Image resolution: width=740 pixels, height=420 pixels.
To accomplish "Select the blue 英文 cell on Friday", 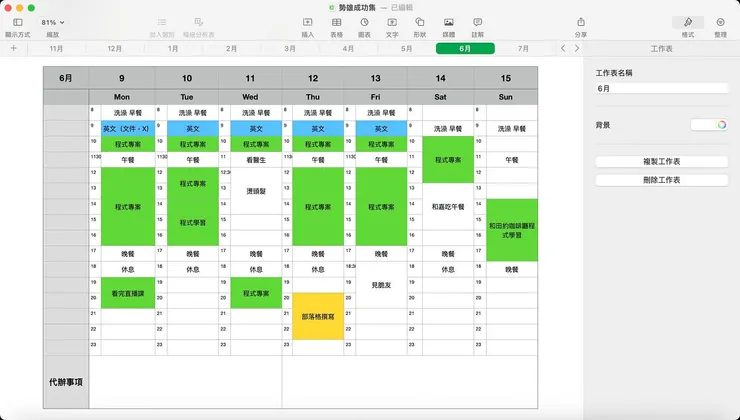I will [381, 128].
